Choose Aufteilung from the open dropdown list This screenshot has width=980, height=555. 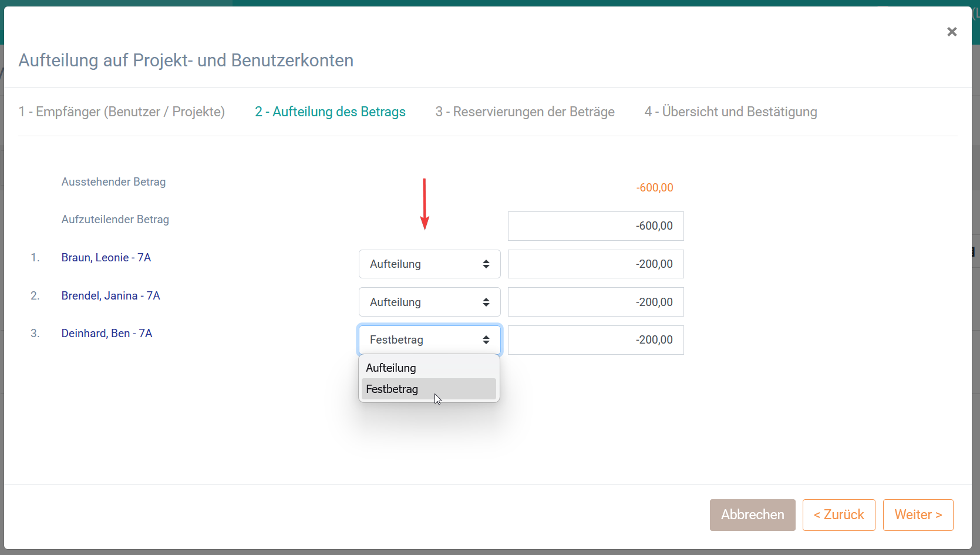pyautogui.click(x=391, y=368)
